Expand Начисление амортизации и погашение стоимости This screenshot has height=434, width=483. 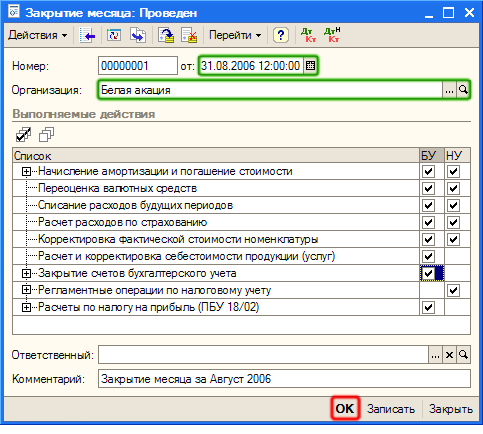click(26, 171)
